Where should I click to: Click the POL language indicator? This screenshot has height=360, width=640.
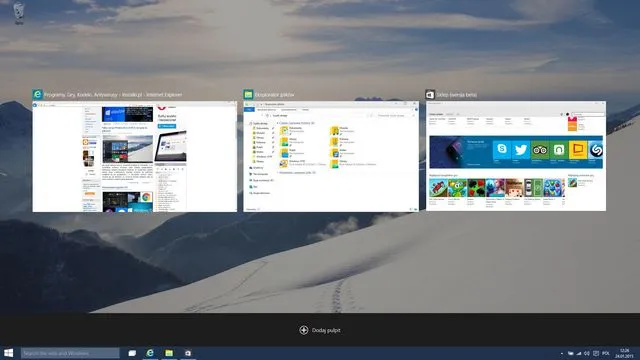pos(606,353)
